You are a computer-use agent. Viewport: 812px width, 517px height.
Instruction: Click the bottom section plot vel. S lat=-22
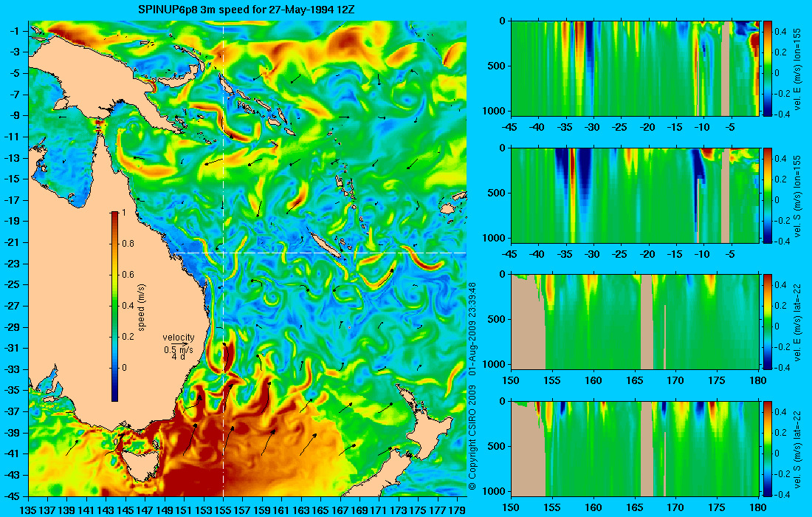(635, 448)
